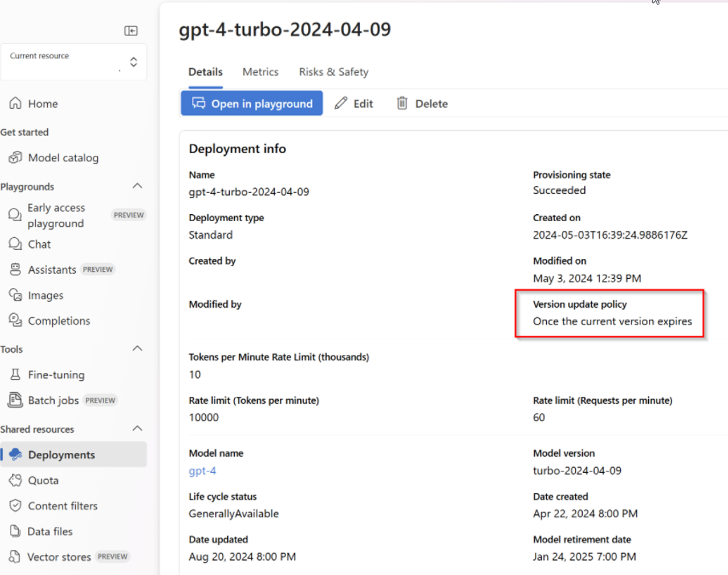
Task: Open the Risks & Safety tab
Action: point(334,72)
